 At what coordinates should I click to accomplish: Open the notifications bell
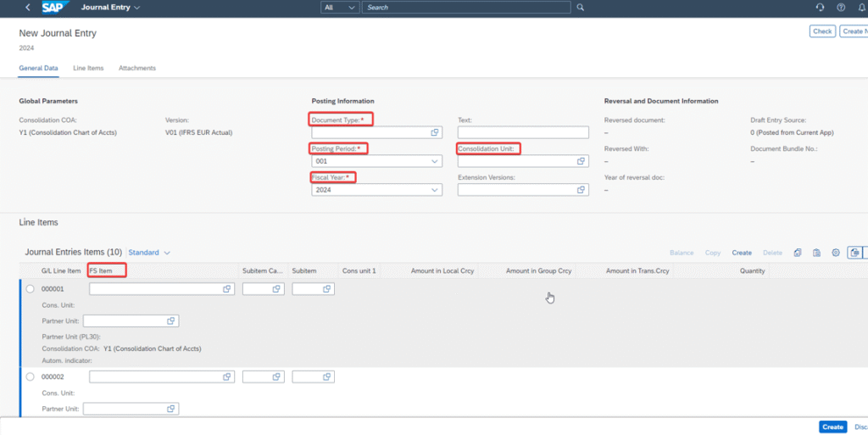click(x=861, y=8)
